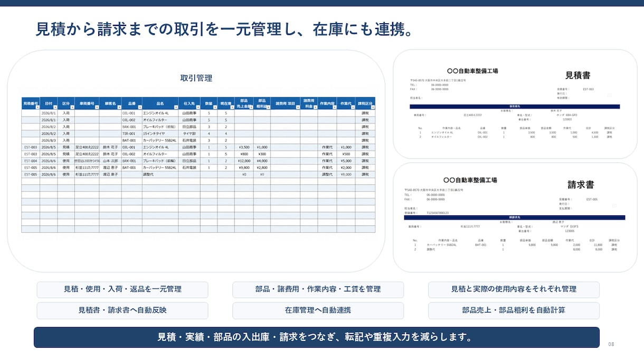This screenshot has width=644, height=362.
Task: Open the 日付 column filter dropdown
Action: pyautogui.click(x=55, y=107)
